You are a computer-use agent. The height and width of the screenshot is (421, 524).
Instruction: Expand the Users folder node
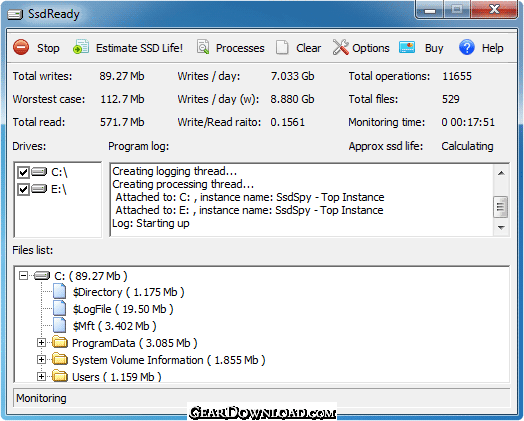(41, 377)
